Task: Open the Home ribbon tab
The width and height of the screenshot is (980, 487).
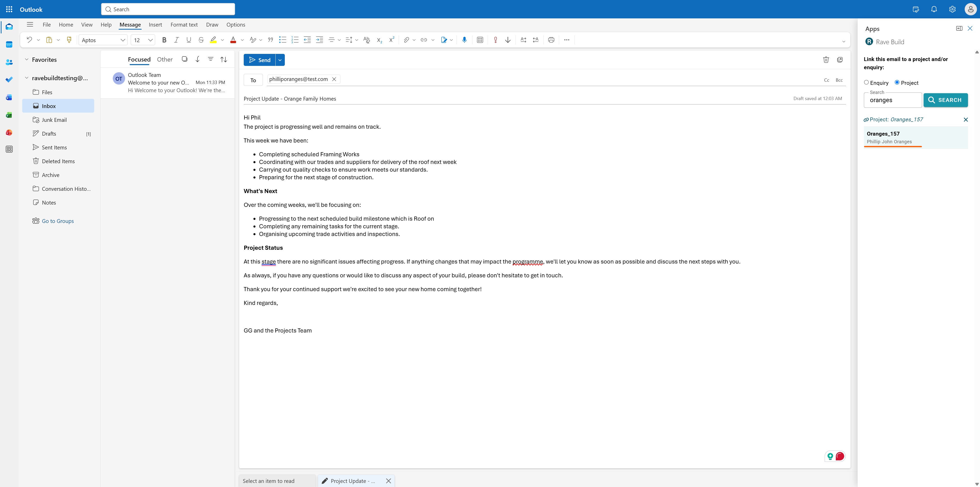Action: tap(66, 25)
